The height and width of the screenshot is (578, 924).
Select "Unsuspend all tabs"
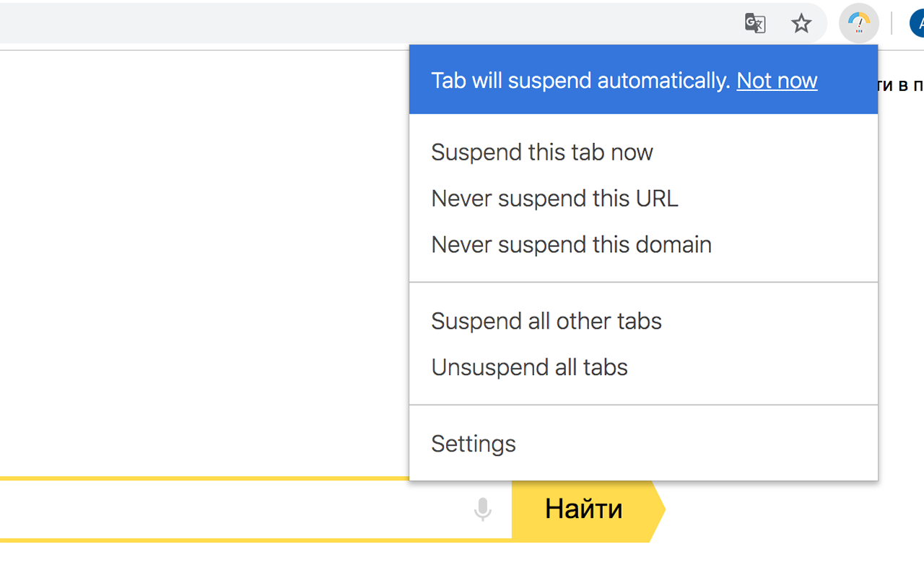(529, 367)
